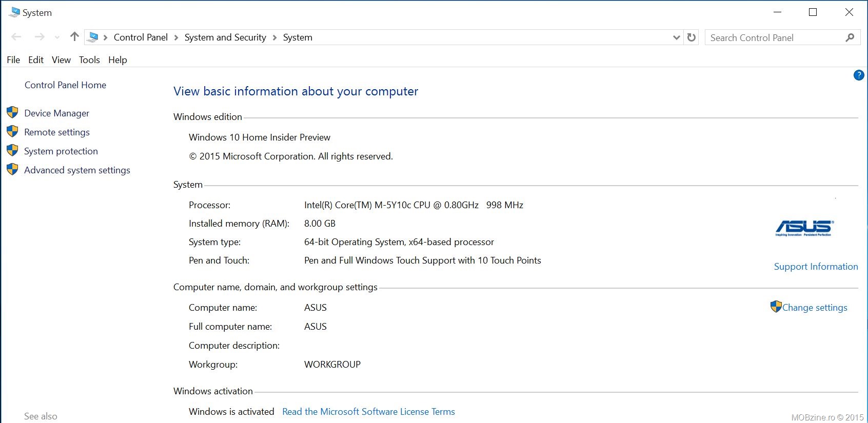Image resolution: width=868 pixels, height=423 pixels.
Task: Click the Forward navigation arrow
Action: coord(40,37)
